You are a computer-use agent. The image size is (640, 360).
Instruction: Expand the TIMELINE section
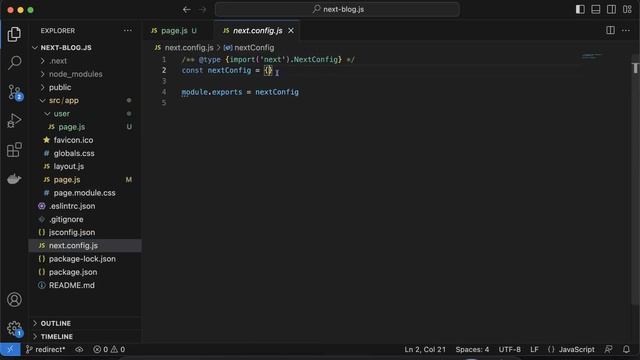click(x=85, y=336)
